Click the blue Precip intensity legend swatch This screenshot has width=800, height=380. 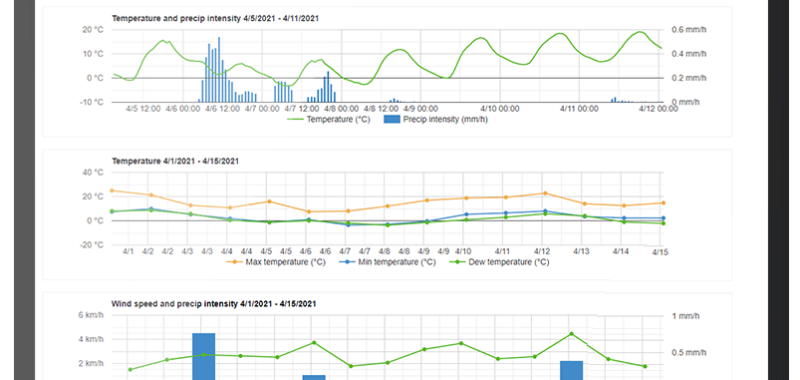[391, 120]
